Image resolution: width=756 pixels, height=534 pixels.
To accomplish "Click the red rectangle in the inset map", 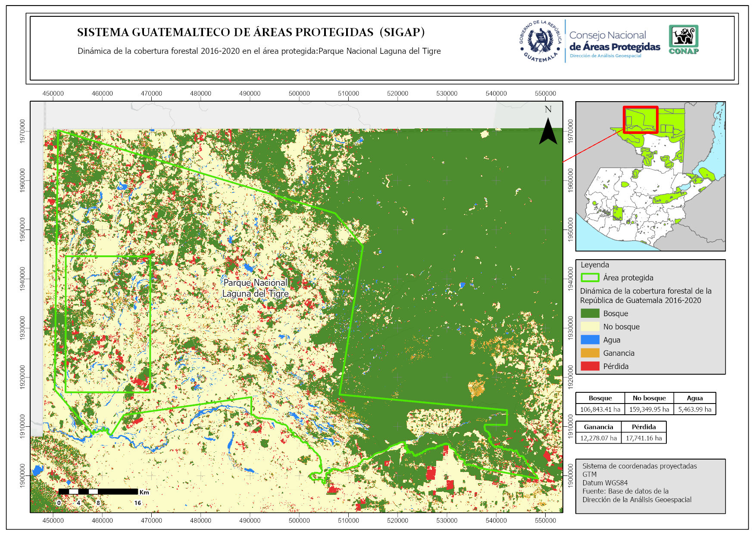I will pos(640,120).
